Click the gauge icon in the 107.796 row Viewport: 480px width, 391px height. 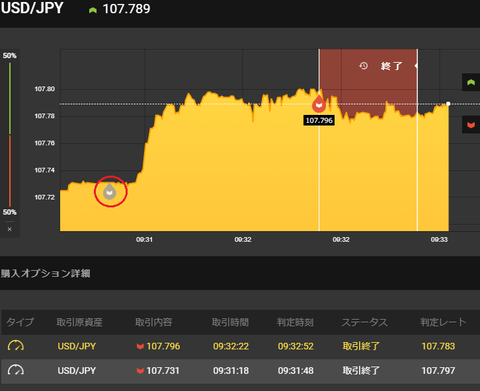(16, 346)
